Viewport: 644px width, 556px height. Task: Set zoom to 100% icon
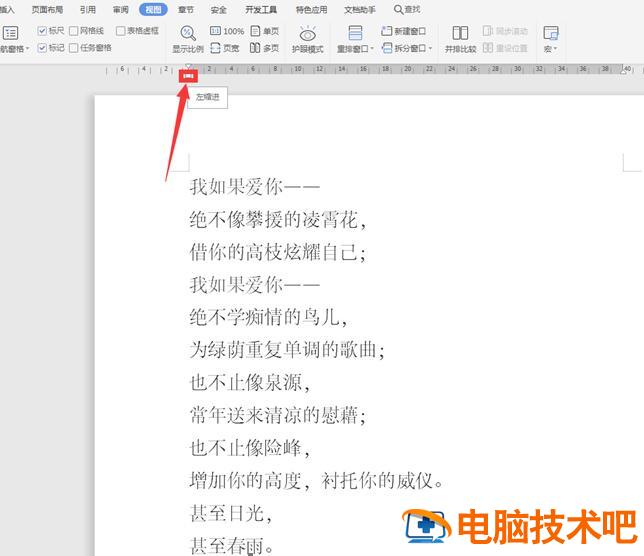[x=226, y=31]
